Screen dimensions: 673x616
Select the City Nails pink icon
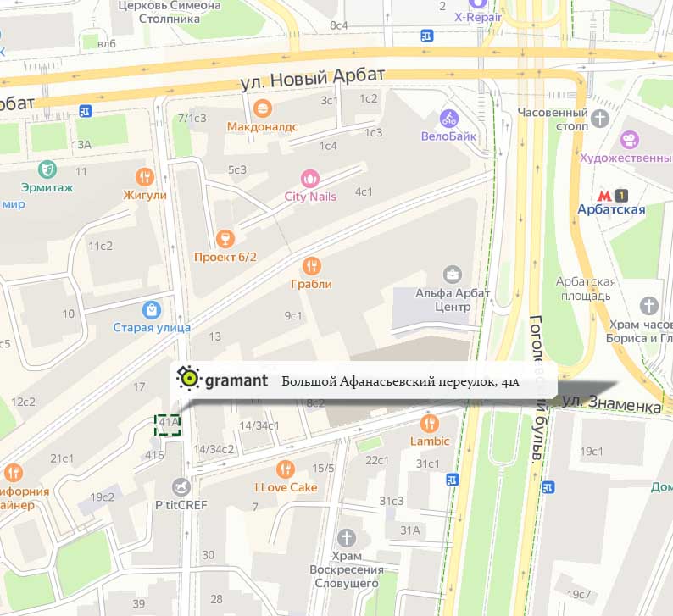(310, 179)
